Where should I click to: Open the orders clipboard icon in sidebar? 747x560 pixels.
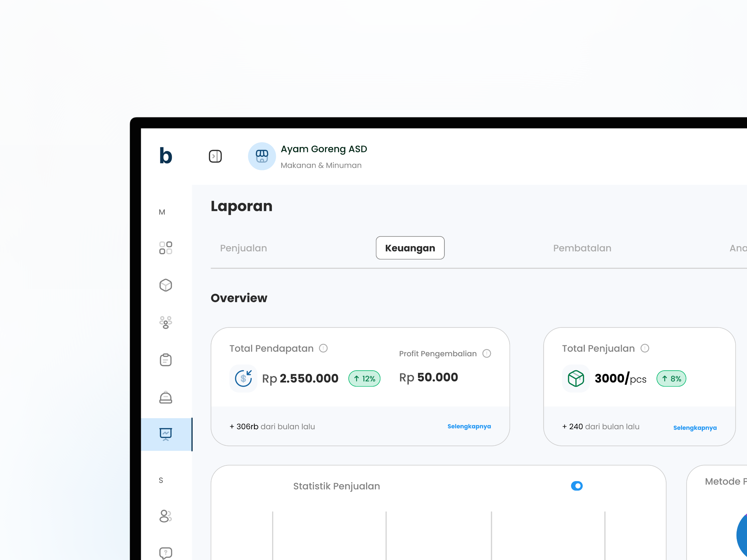[x=165, y=360]
